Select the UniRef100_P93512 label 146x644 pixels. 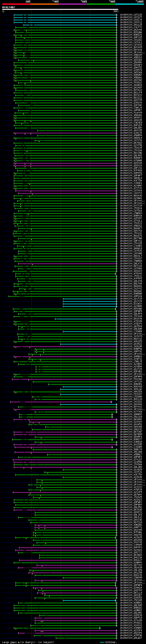(x=131, y=82)
